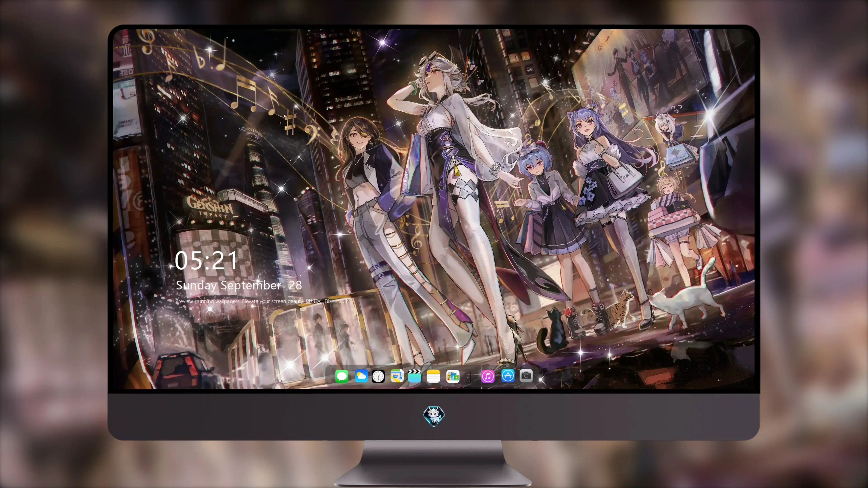Click the cat mascot logo on monitor chin
Screen dimensions: 868x488
coord(434,416)
